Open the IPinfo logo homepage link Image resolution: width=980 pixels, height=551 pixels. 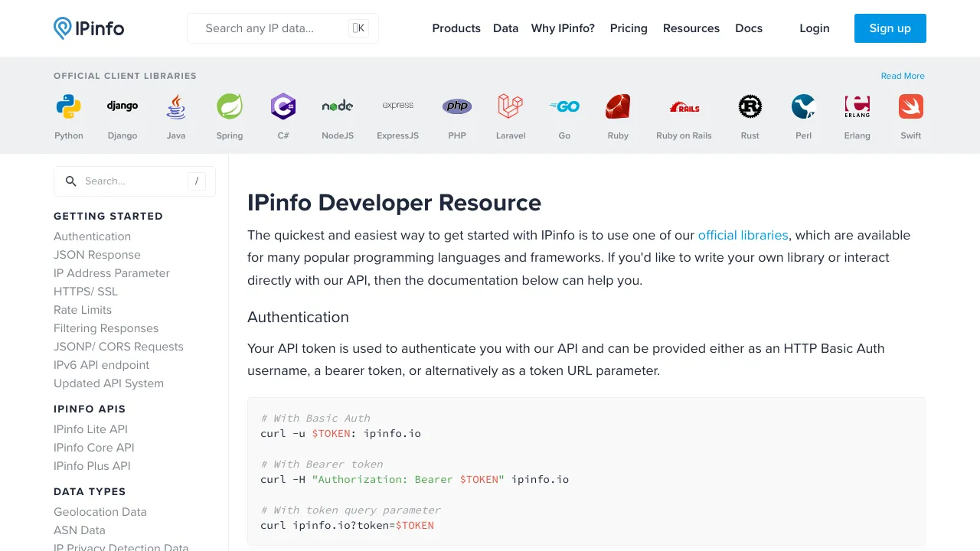pos(89,28)
